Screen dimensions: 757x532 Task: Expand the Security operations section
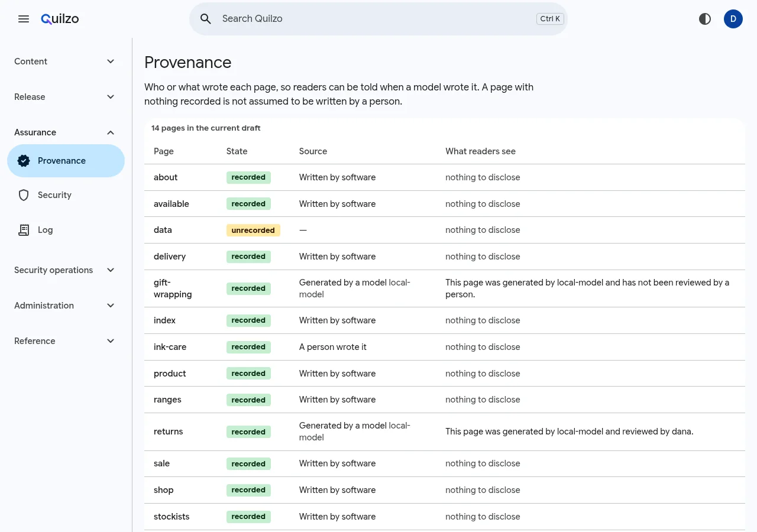(x=66, y=270)
